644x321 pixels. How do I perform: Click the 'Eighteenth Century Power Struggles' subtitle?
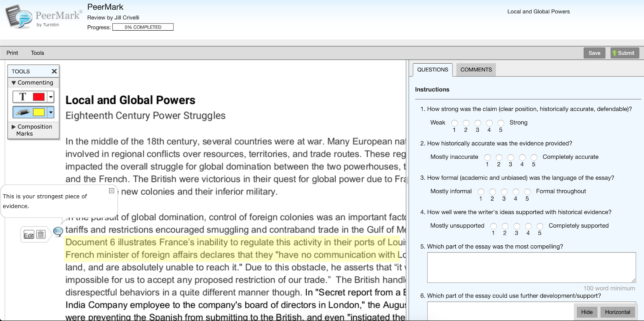[x=145, y=116]
